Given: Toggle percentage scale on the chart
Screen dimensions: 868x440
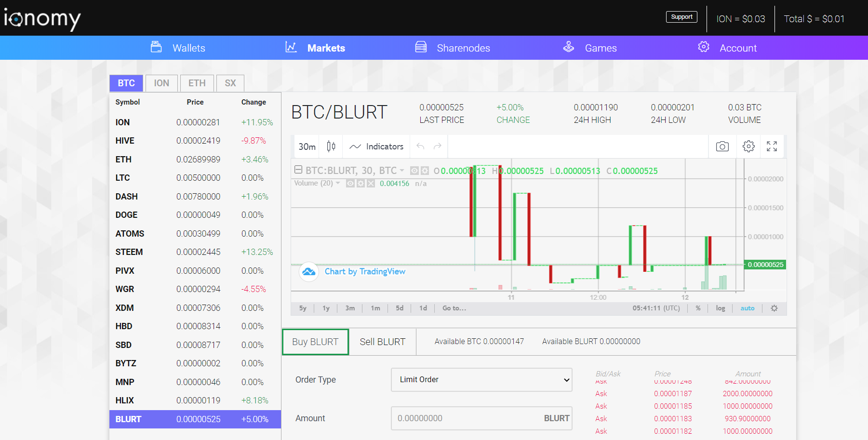Looking at the screenshot, I should click(698, 308).
